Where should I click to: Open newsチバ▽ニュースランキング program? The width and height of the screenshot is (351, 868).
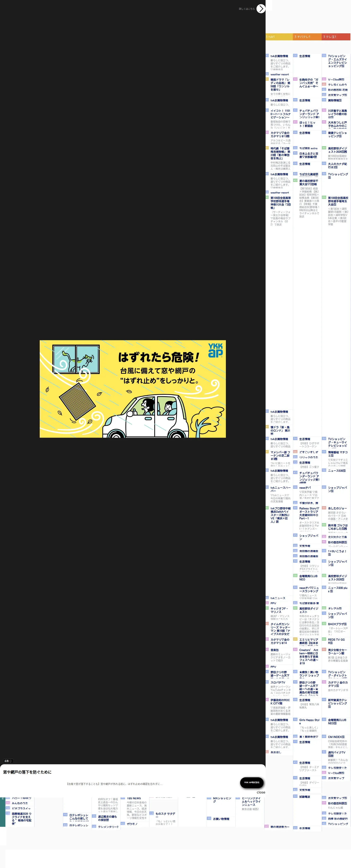(x=309, y=589)
